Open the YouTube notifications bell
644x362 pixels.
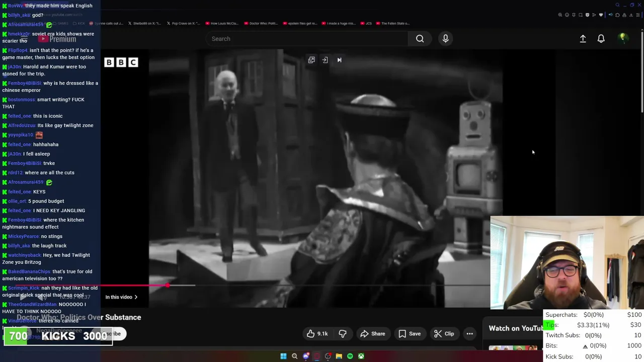pos(601,39)
